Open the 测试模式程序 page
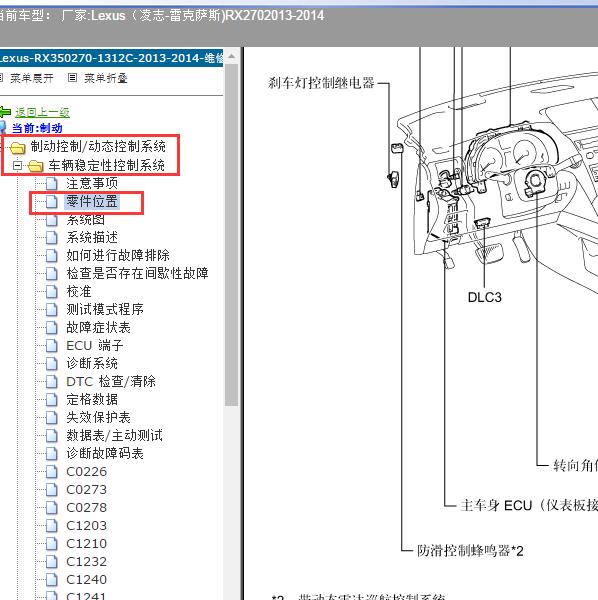598x600 pixels. [105, 309]
